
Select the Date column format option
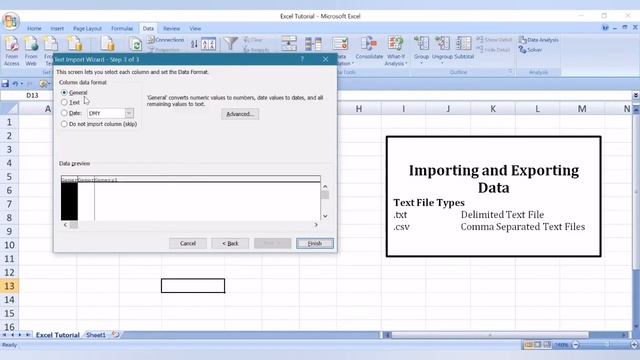point(64,113)
